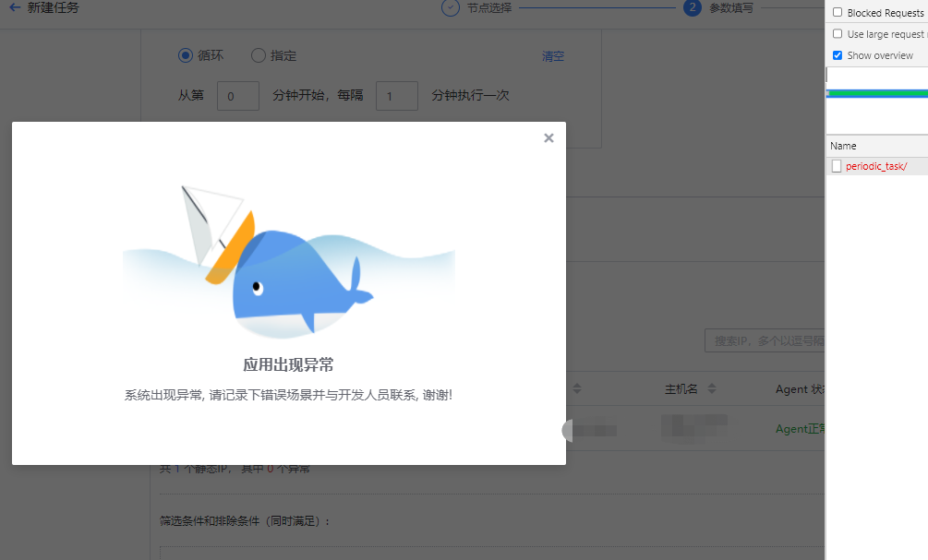Image resolution: width=928 pixels, height=560 pixels.
Task: Click step 2 参数填写 circle
Action: [692, 7]
